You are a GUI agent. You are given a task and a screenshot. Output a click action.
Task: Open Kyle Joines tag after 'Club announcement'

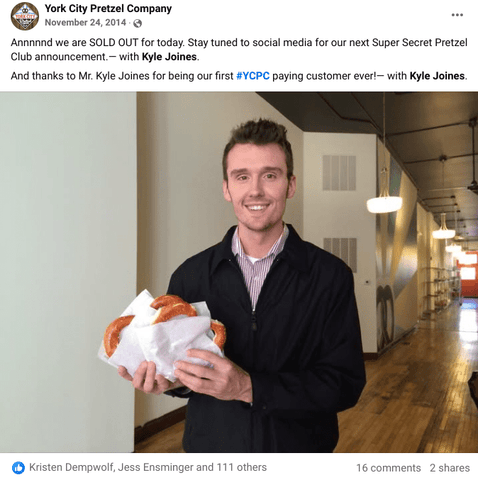pyautogui.click(x=169, y=57)
